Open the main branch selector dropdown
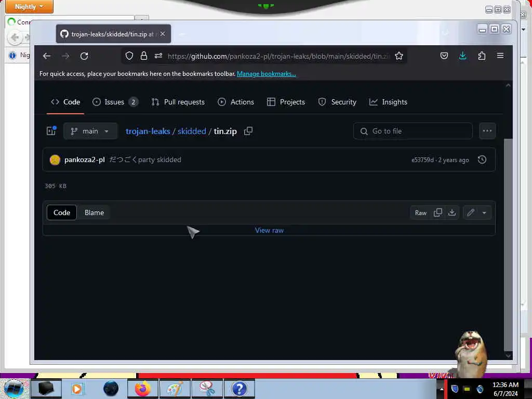Screen dimensions: 532x399 pos(90,131)
